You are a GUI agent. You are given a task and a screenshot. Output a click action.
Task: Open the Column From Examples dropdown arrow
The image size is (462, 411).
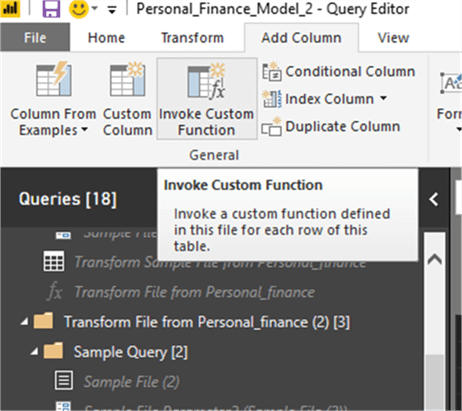coord(85,129)
